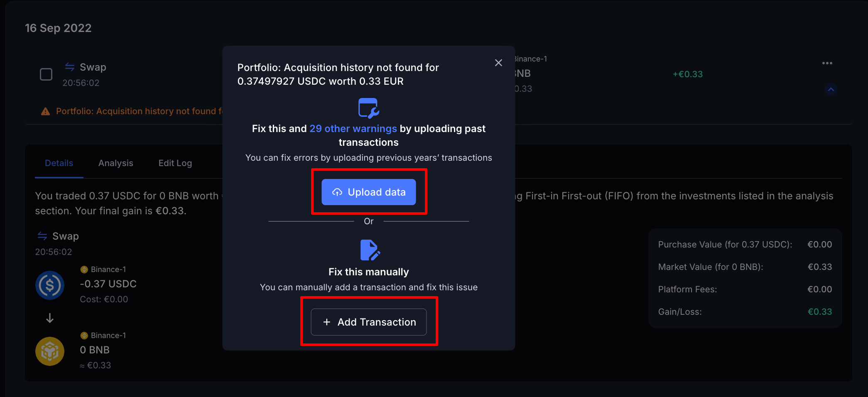Click the down arrow between swap legs
This screenshot has width=868, height=397.
click(x=50, y=318)
